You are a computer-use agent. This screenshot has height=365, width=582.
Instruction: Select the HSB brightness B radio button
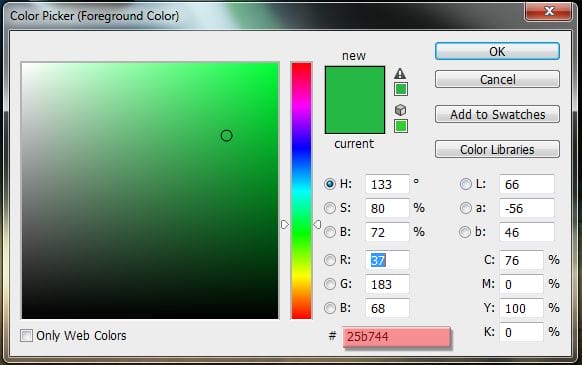pos(330,232)
